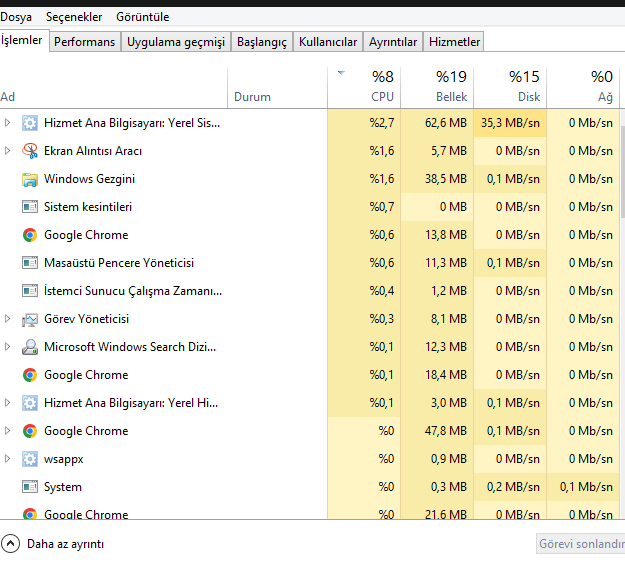This screenshot has width=625, height=566.
Task: Click the 8,1 MB memory value
Action: tap(448, 319)
